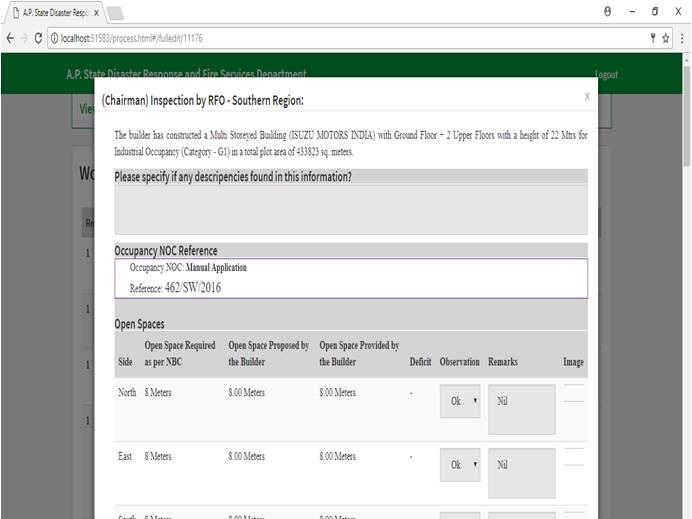Click the browser back arrow
The width and height of the screenshot is (692, 519).
(x=9, y=38)
